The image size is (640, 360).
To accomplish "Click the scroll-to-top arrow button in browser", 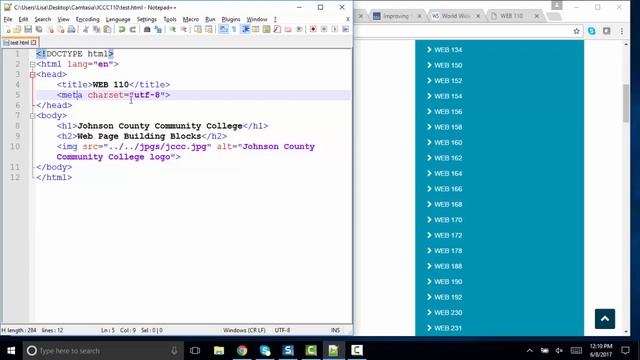I will click(x=604, y=319).
